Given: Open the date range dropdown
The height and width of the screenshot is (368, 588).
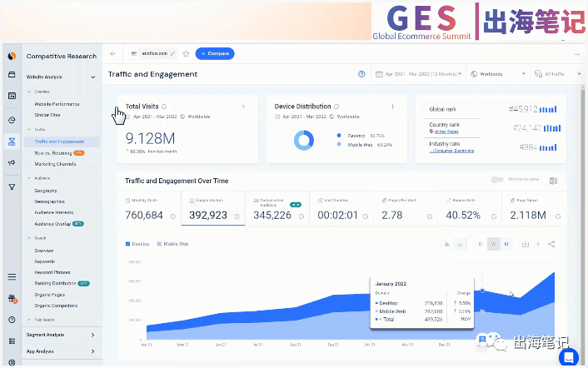Looking at the screenshot, I should [x=418, y=74].
